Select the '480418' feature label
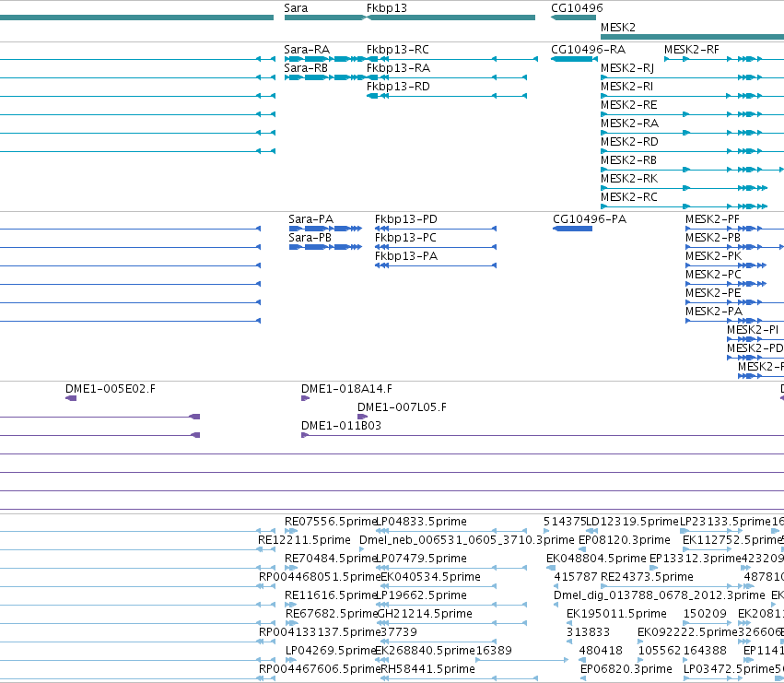The width and height of the screenshot is (784, 683). 601,651
